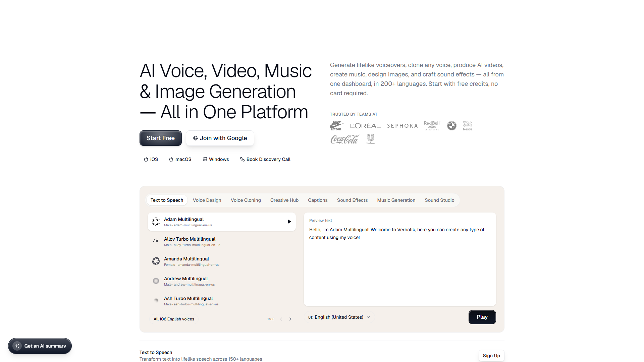Select the Text to Speech tab

pyautogui.click(x=167, y=200)
